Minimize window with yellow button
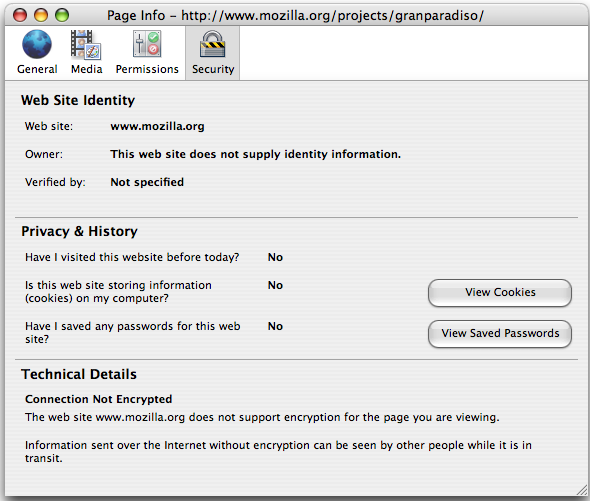 pos(41,15)
